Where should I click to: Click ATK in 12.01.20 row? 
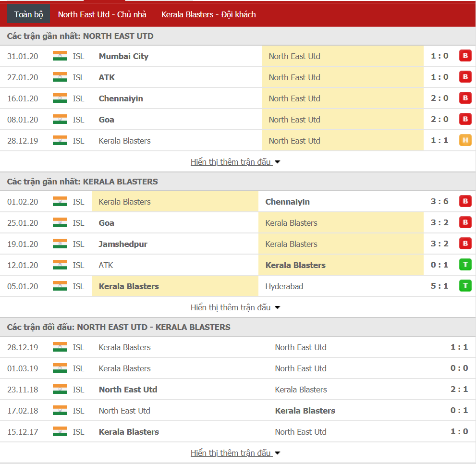(106, 265)
